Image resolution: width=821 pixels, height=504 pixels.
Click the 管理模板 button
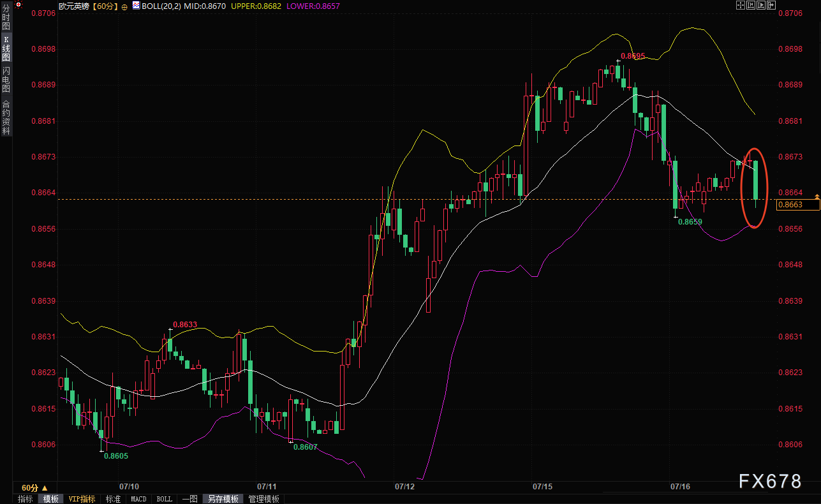tap(263, 499)
